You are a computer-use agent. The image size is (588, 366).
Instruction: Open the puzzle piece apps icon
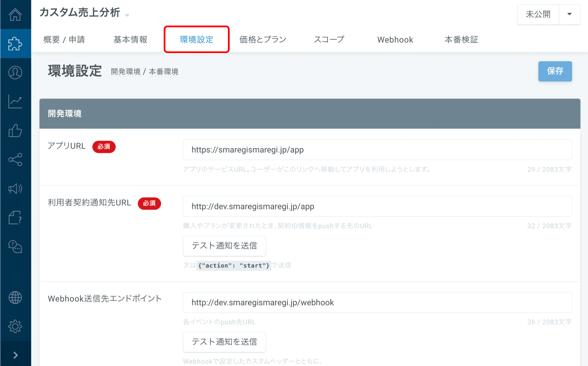pos(15,44)
